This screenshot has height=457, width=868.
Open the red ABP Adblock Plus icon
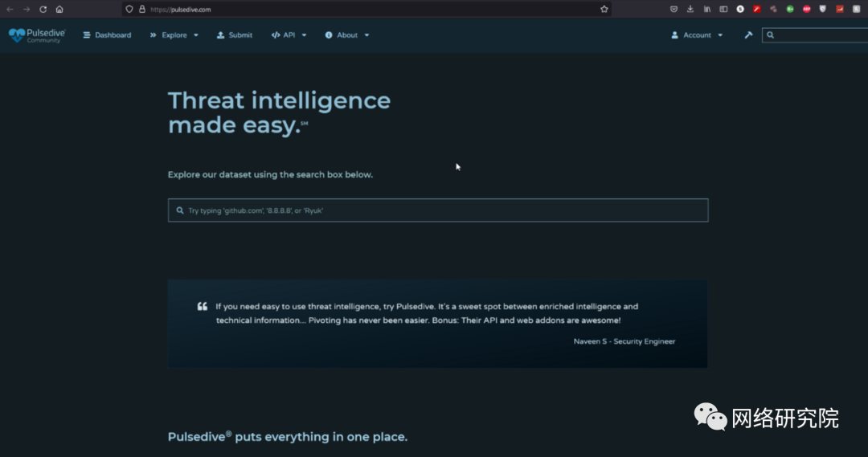tap(807, 10)
